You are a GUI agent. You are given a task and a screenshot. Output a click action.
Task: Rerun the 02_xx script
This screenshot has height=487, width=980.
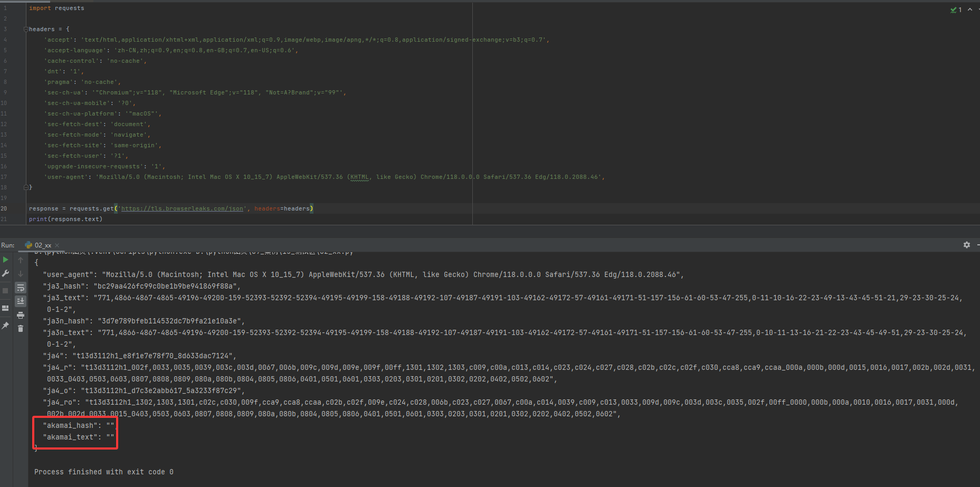tap(6, 260)
